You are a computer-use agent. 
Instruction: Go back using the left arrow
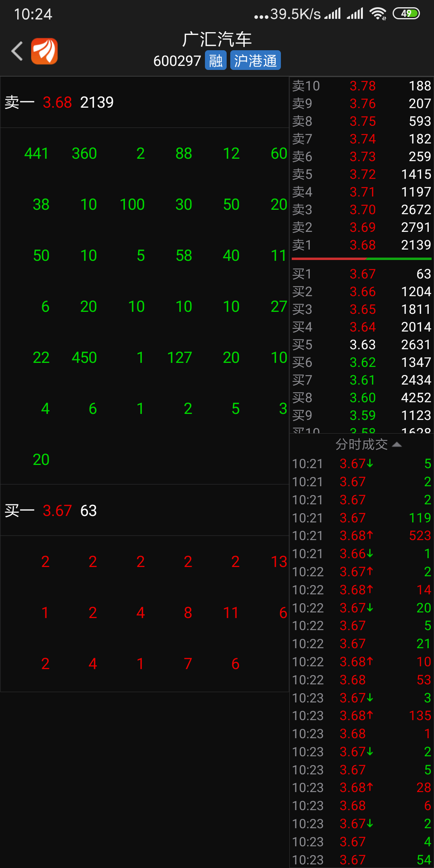click(17, 51)
